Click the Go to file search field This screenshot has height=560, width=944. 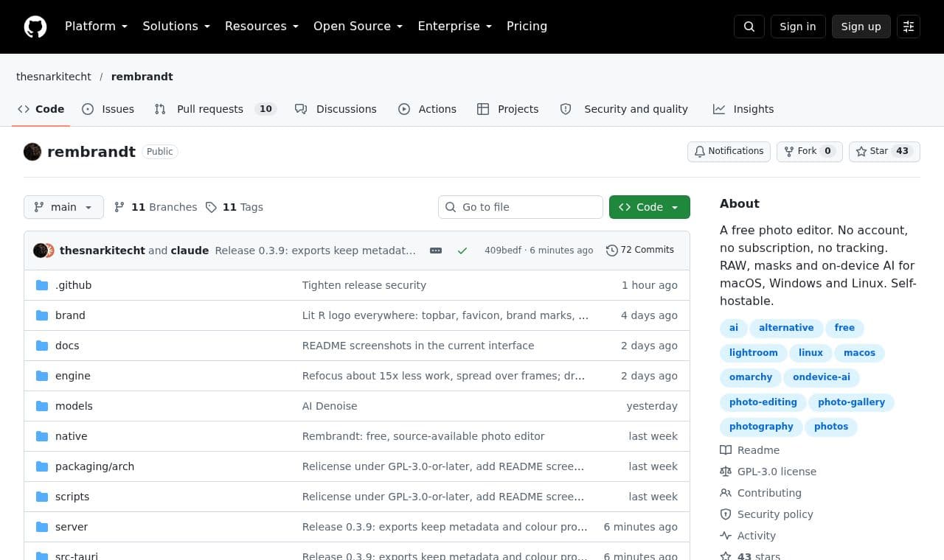521,207
